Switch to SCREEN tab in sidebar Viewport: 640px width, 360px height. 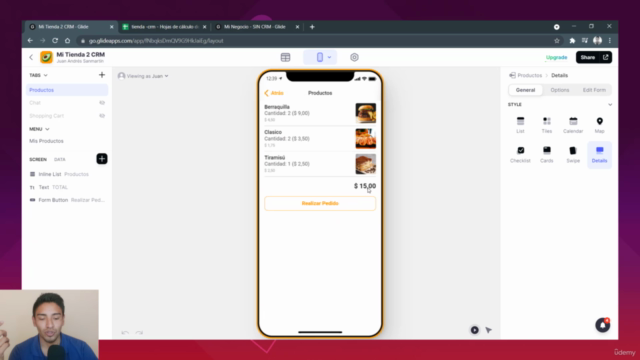(38, 160)
